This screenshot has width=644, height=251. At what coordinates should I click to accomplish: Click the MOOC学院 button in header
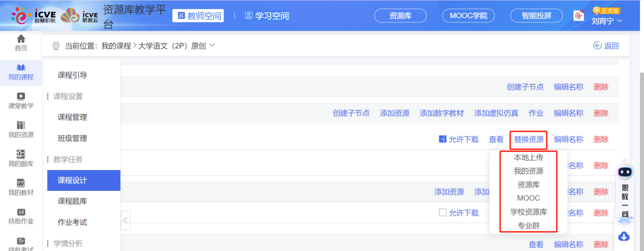(468, 16)
